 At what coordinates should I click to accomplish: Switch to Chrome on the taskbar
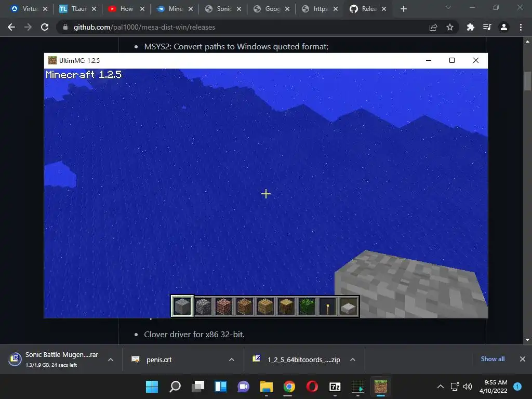(289, 387)
